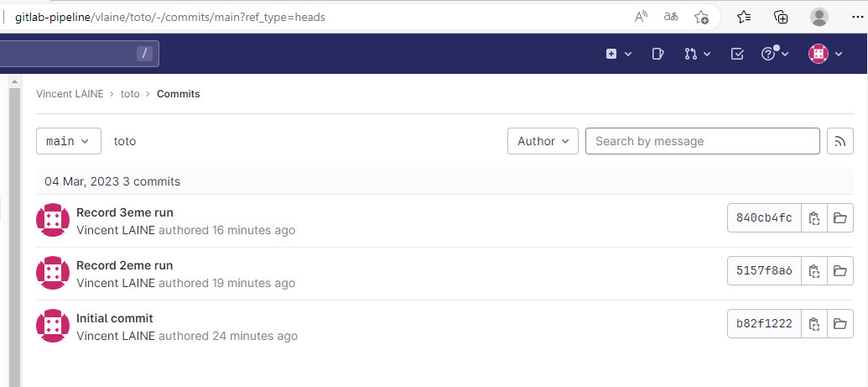Screen dimensions: 868x387
Task: Open commit SHA 840cb4fc
Action: point(765,218)
